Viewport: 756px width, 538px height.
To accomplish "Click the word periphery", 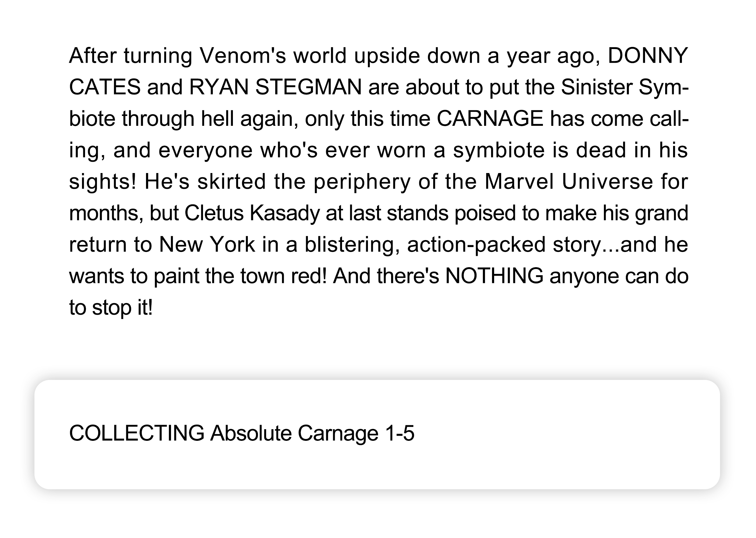I will pyautogui.click(x=362, y=182).
